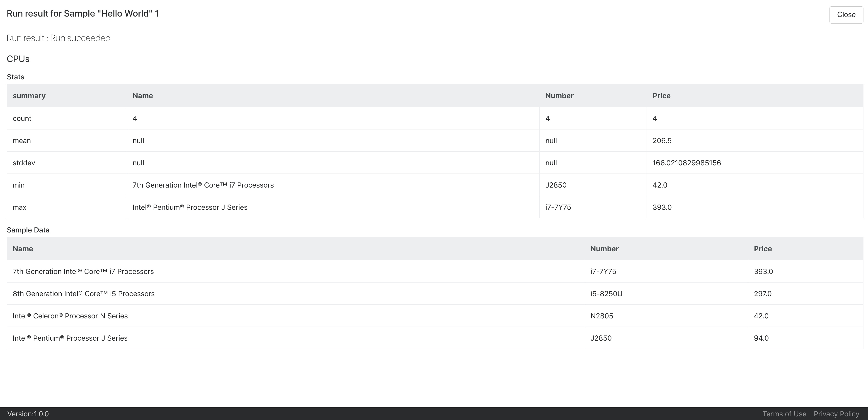Click the min price value 42.0 in Stats

pos(660,185)
